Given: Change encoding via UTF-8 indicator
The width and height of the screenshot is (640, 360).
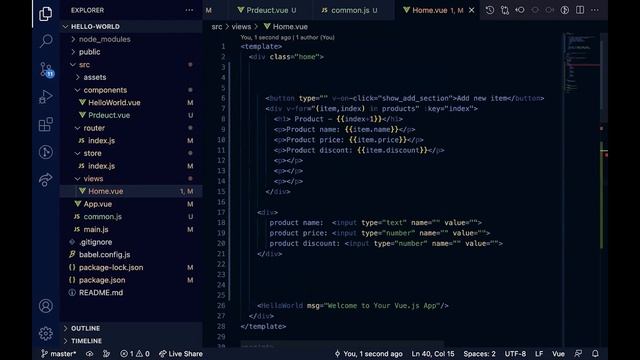Looking at the screenshot, I should (515, 354).
